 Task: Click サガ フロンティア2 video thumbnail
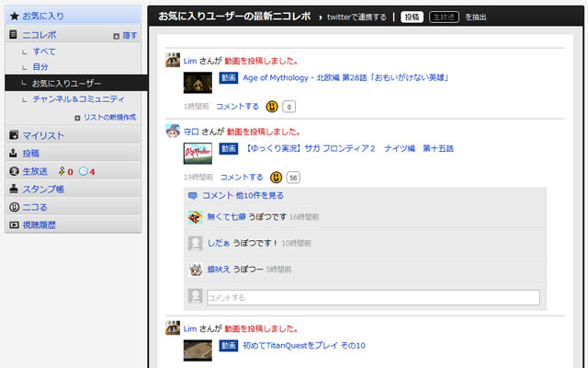198,154
